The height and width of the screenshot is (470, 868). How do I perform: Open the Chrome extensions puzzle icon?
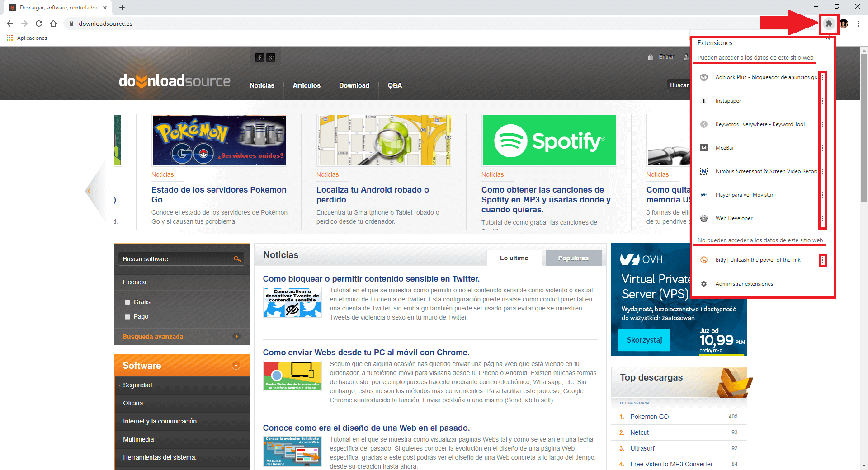(x=829, y=23)
